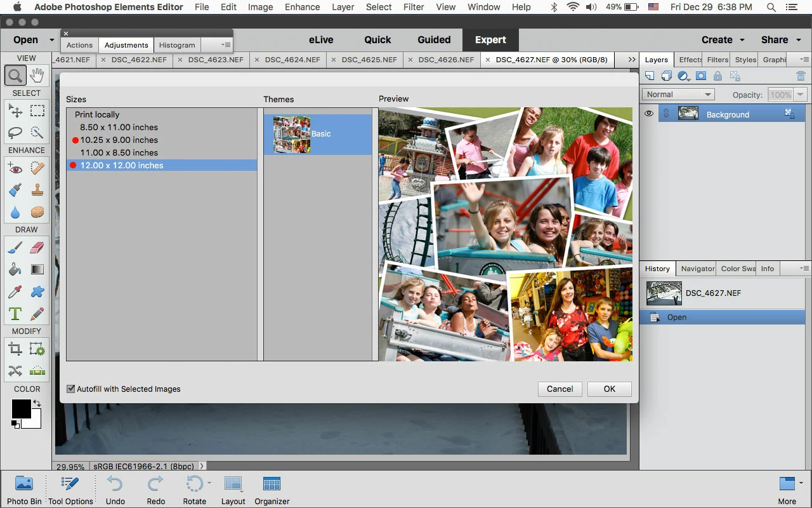Choose the Basic theme

coord(318,134)
